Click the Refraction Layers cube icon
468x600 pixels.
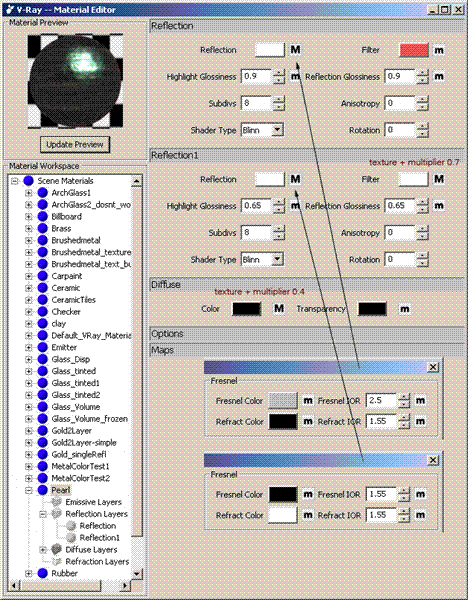point(57,561)
